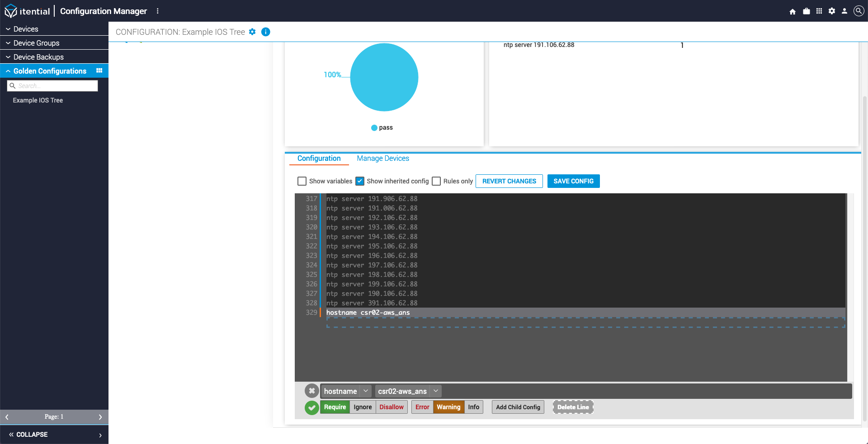Set severity to Warning
This screenshot has width=868, height=444.
(x=448, y=407)
